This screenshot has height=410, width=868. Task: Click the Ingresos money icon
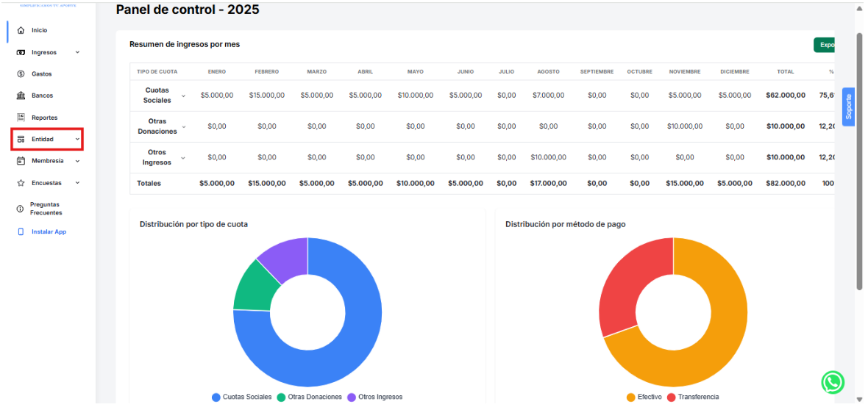click(x=21, y=52)
